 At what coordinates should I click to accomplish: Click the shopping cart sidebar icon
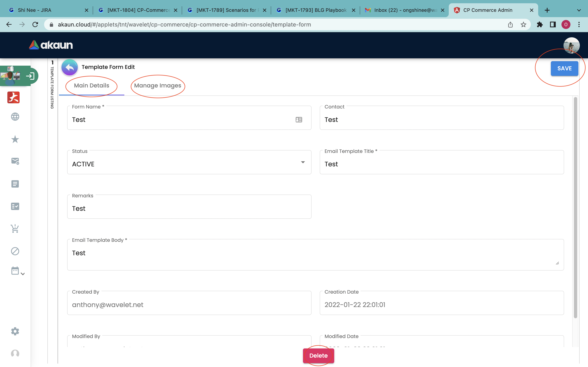pyautogui.click(x=15, y=228)
